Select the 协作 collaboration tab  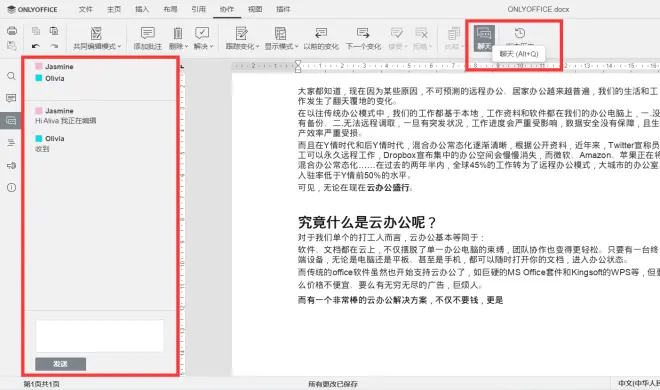click(x=227, y=9)
